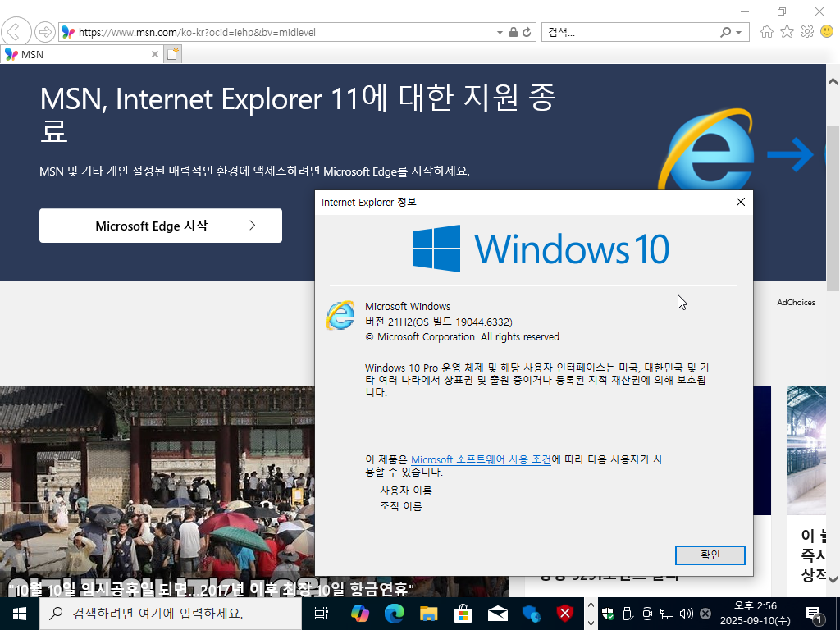
Task: Refresh the page with the reload icon
Action: [527, 32]
